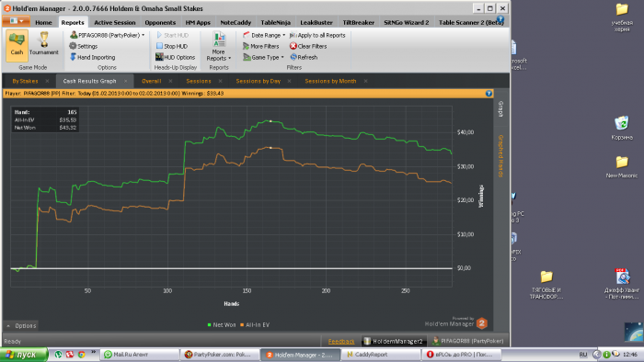Screen dimensions: 644x362
Task: Switch to CaddyReport taskbar window
Action: pyautogui.click(x=381, y=355)
